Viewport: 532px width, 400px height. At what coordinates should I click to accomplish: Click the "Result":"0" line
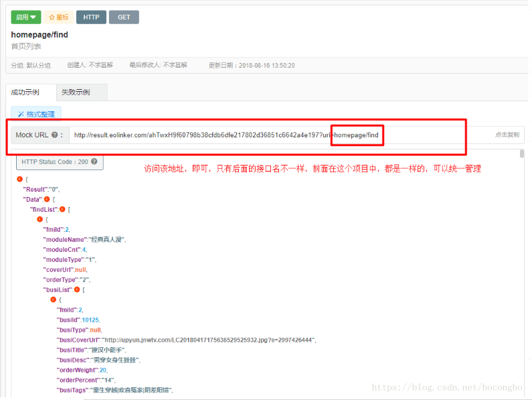(41, 190)
